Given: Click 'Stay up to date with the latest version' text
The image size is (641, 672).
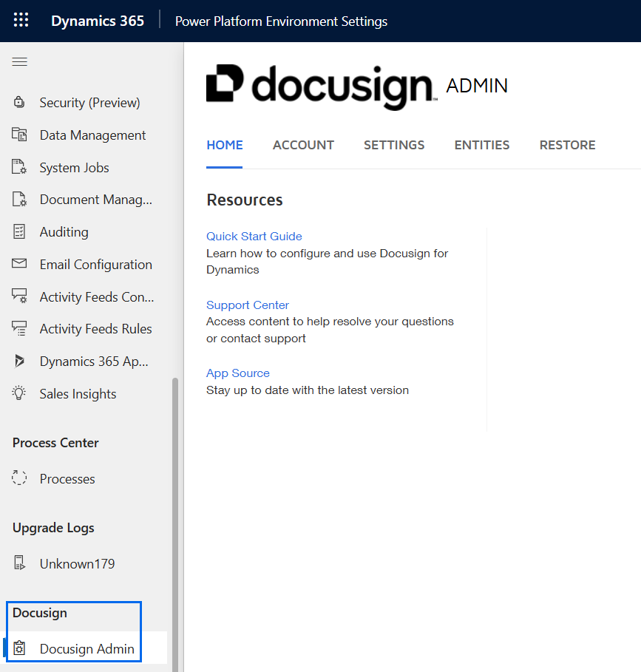Looking at the screenshot, I should (x=308, y=390).
